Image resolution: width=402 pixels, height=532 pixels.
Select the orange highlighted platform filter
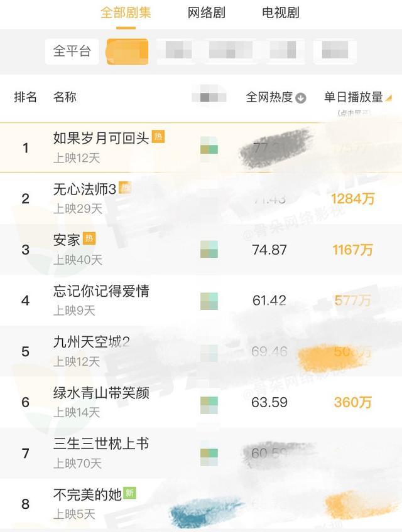[x=128, y=51]
